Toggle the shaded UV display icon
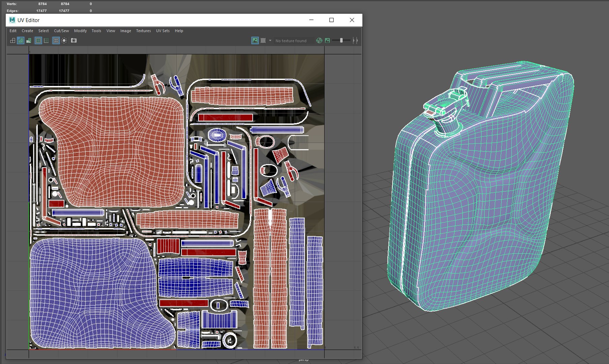609x364 pixels. click(x=21, y=40)
